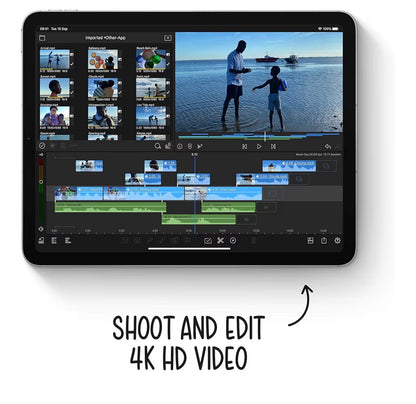The width and height of the screenshot is (416, 404).
Task: Toggle the checkmark circle below the library
Action: (x=42, y=146)
